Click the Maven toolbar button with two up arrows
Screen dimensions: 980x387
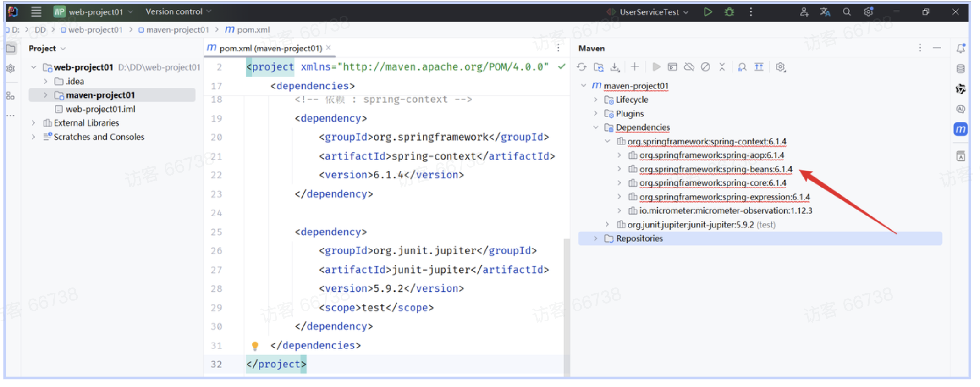[x=759, y=67]
